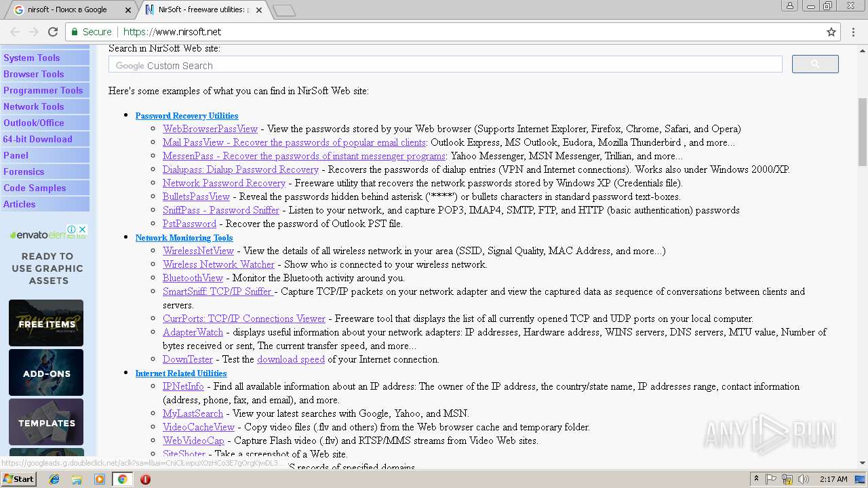The image size is (868, 488).
Task: Bookmark this page with the star icon
Action: (x=831, y=32)
